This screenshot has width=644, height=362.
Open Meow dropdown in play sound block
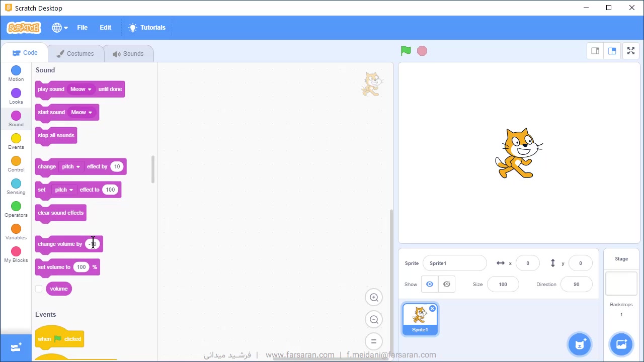click(81, 89)
